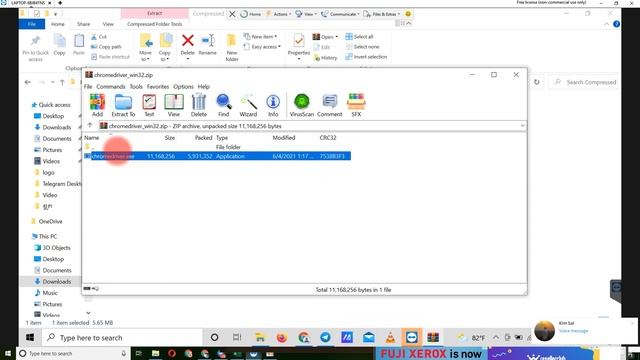
Task: Click Invert selection in Explorer ribbon
Action: (366, 57)
